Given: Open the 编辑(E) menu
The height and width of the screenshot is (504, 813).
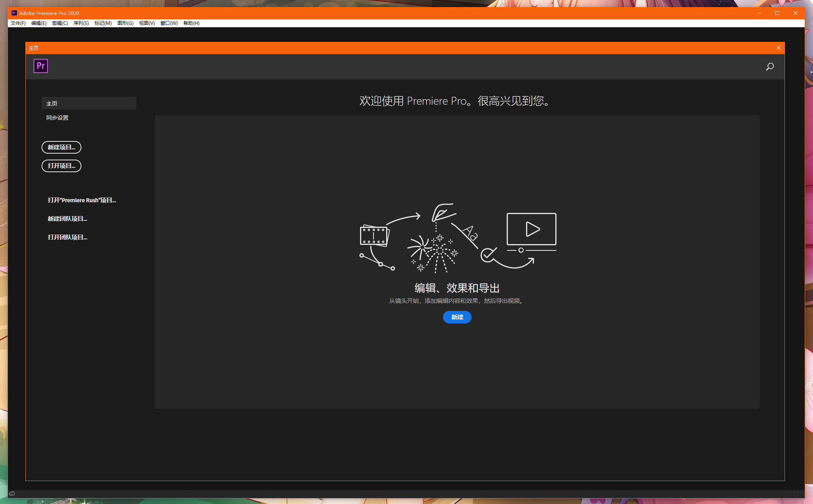Looking at the screenshot, I should pos(38,23).
